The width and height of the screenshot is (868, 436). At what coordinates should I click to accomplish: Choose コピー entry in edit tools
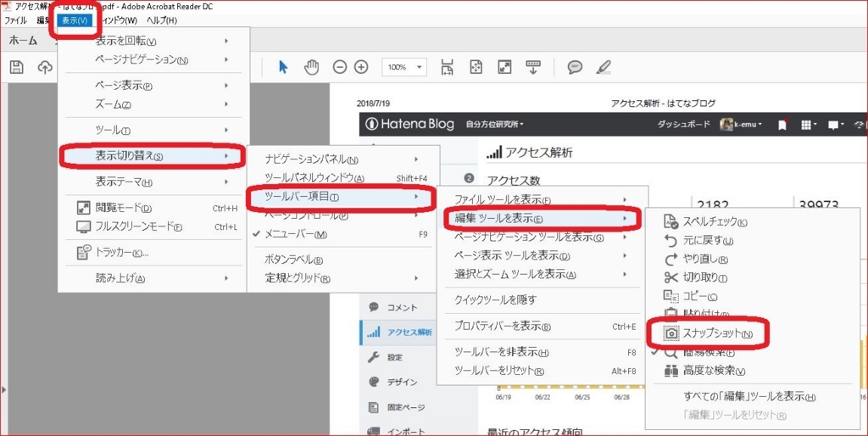coord(753,296)
